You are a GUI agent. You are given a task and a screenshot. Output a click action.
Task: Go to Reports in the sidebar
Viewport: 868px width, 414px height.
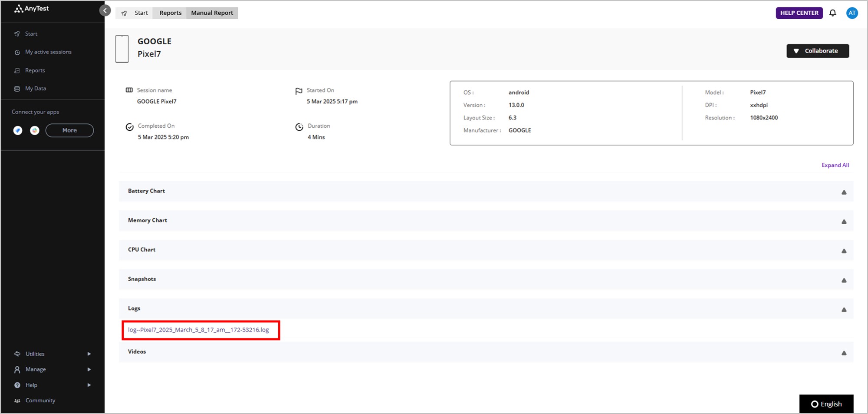[35, 70]
